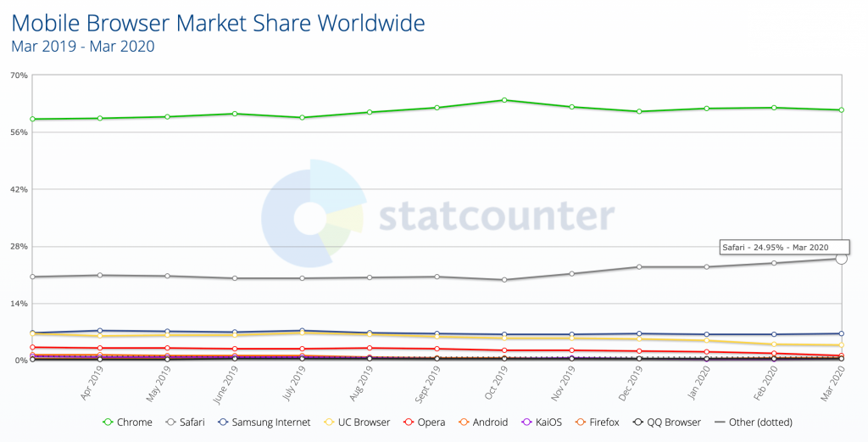The width and height of the screenshot is (868, 442).
Task: Hide the Other (dotted) series
Action: 721,422
